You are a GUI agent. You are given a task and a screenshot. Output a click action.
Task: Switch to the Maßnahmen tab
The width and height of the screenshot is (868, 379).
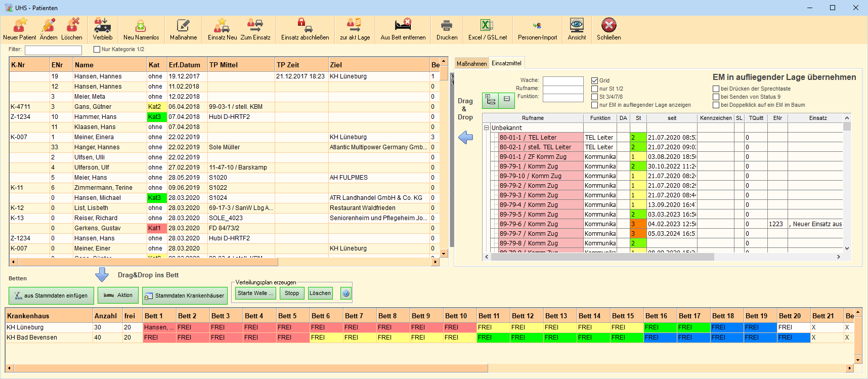471,64
